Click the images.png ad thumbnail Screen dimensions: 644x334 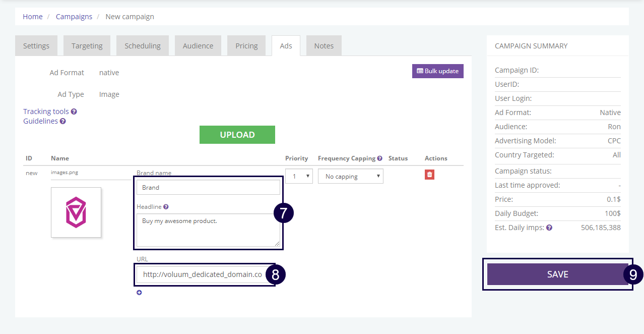[x=76, y=212]
